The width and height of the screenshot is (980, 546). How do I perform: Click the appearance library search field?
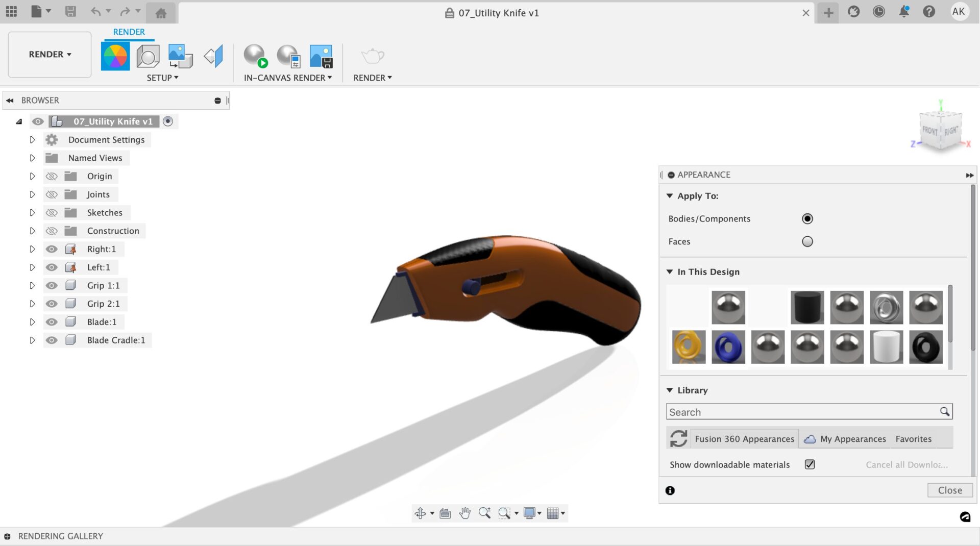pyautogui.click(x=801, y=411)
